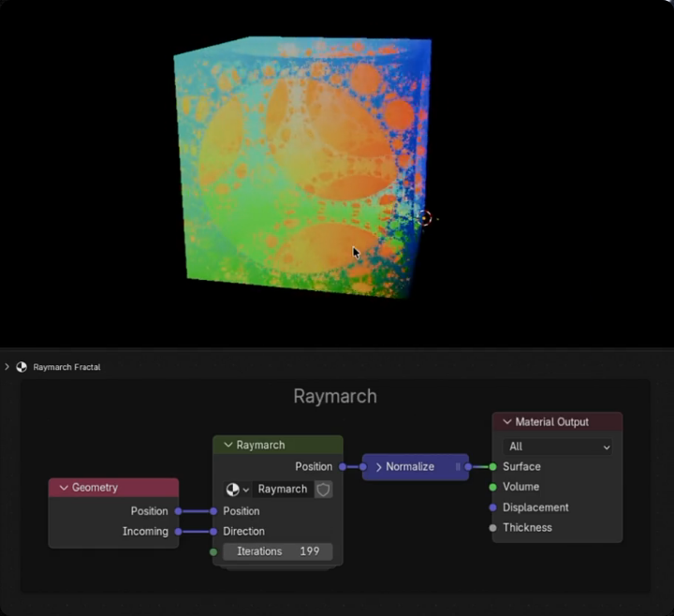
Task: Click the Geometry node's Incoming output socket
Action: click(178, 532)
